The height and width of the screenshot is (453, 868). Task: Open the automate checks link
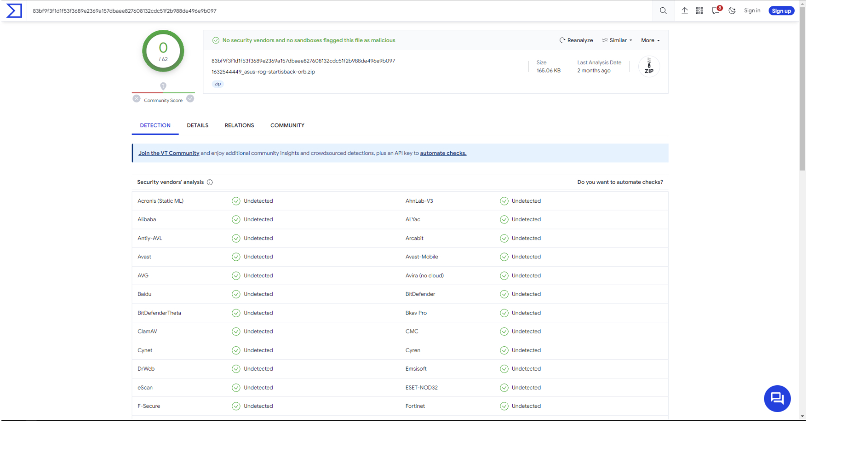pyautogui.click(x=443, y=153)
